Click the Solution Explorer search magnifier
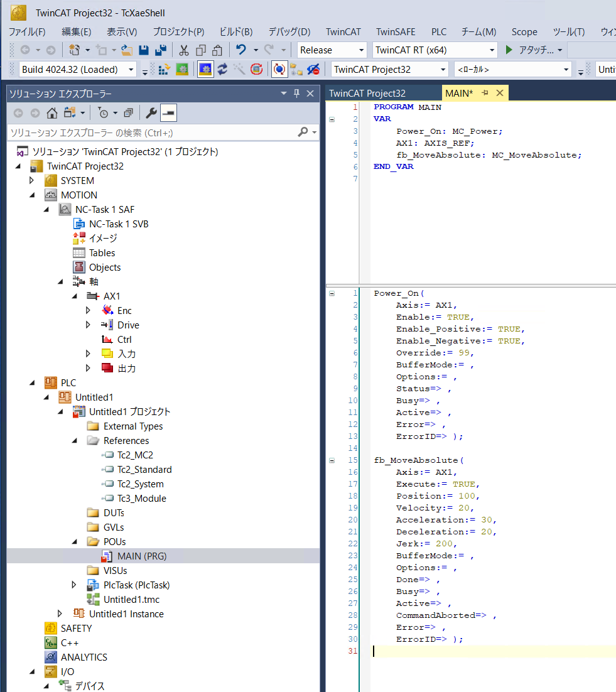616x692 pixels. pyautogui.click(x=303, y=132)
